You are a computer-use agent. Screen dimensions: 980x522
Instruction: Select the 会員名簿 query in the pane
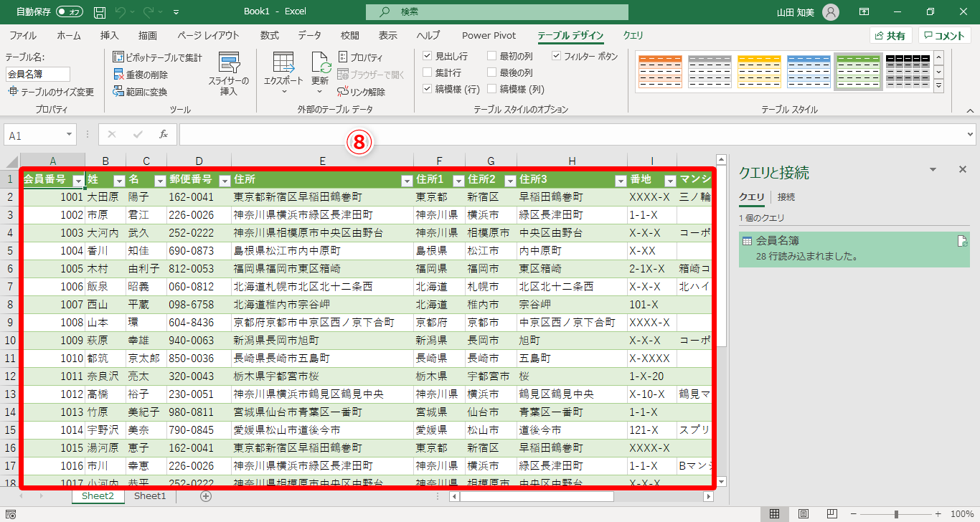pos(854,249)
